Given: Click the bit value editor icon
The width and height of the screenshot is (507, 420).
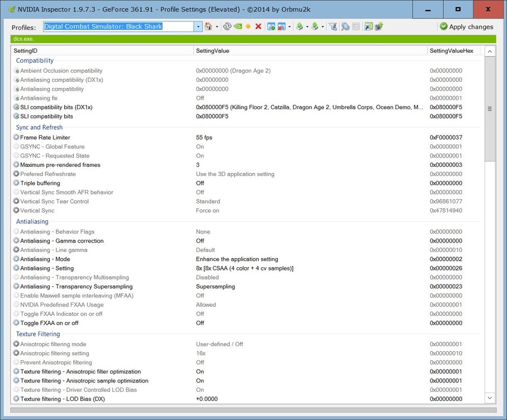Looking at the screenshot, I should tap(356, 26).
